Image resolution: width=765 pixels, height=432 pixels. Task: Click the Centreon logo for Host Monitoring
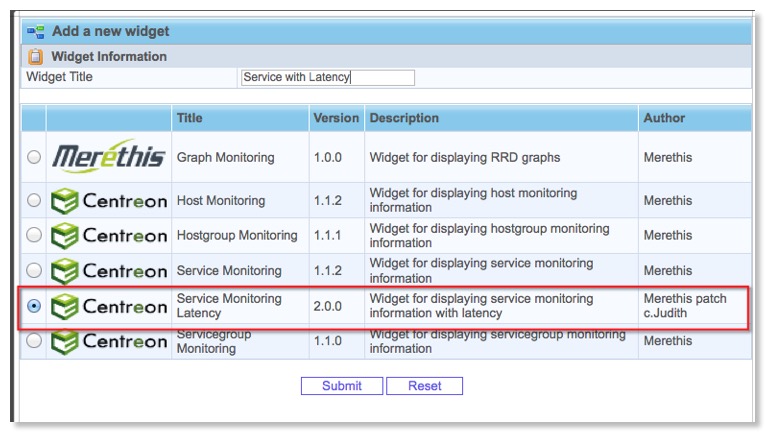coord(108,201)
